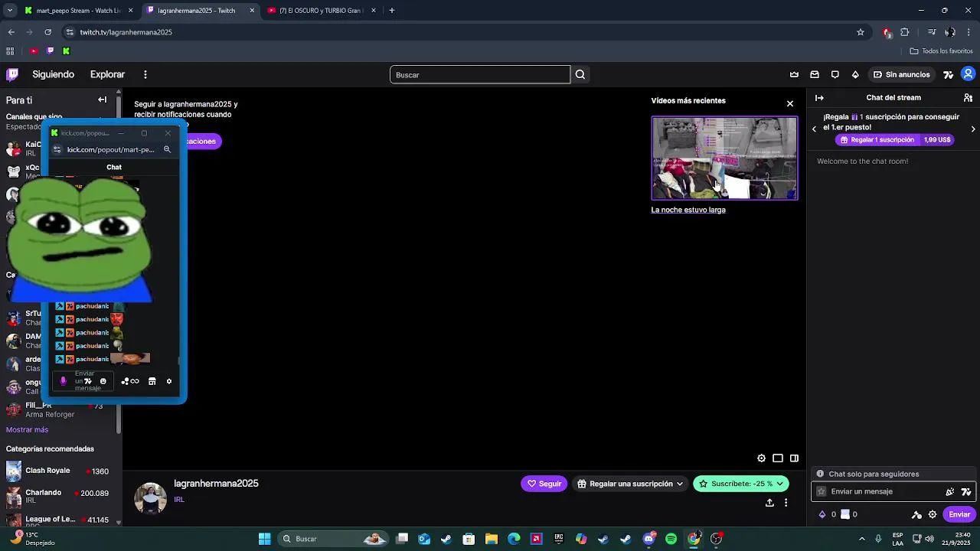This screenshot has width=980, height=551.
Task: Open the whispers speech-bubble icon
Action: pos(835,74)
